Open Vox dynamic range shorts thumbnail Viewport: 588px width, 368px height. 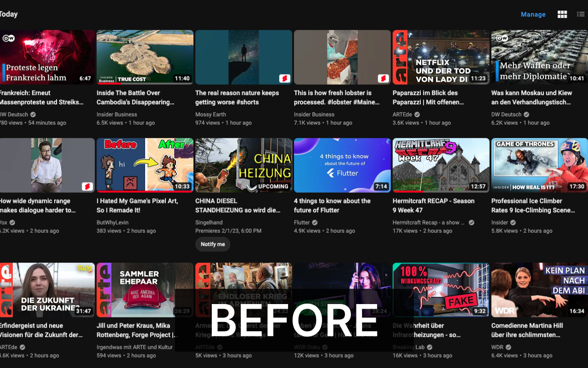tap(47, 165)
